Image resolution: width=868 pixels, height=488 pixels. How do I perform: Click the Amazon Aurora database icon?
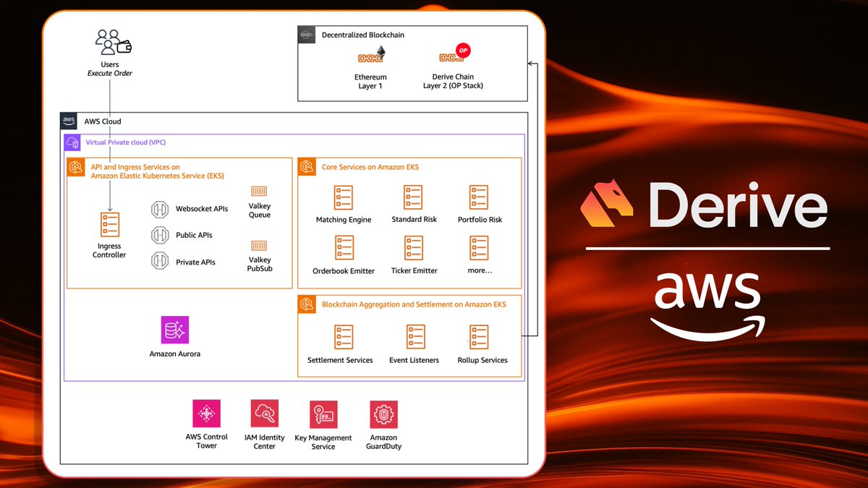tap(175, 330)
